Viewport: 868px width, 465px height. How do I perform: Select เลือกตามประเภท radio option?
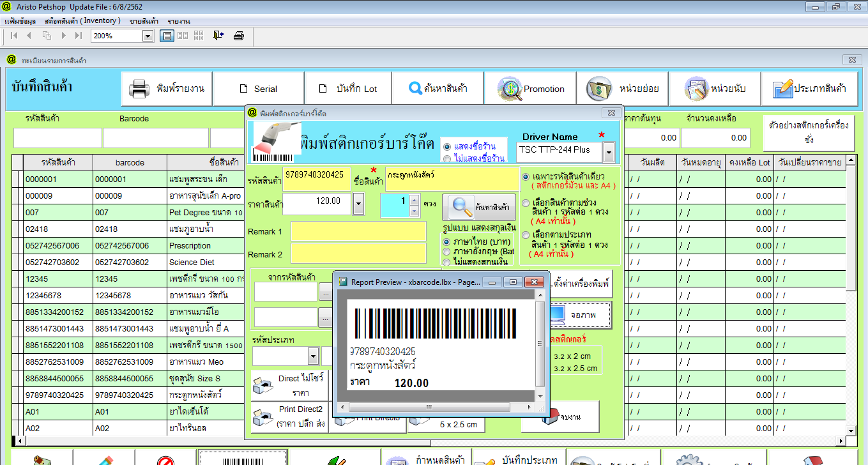[526, 235]
